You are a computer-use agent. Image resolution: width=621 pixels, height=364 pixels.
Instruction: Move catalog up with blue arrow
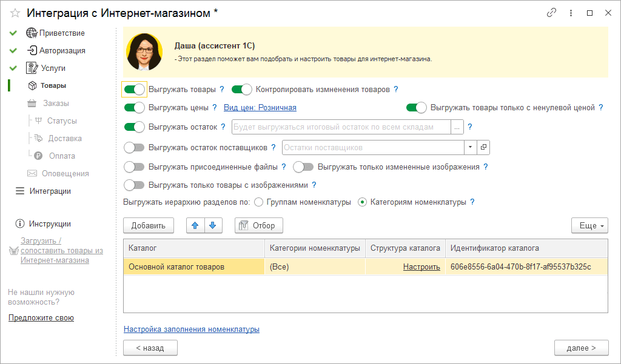195,225
